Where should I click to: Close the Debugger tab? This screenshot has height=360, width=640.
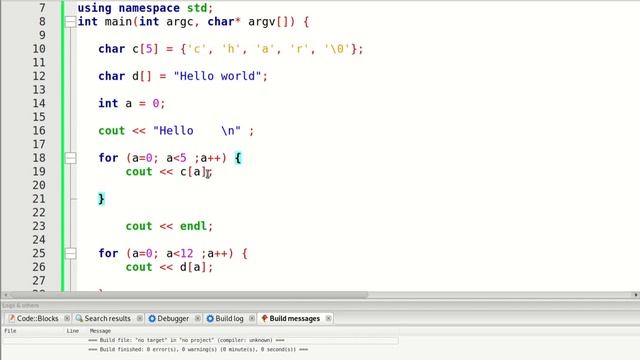[198, 318]
